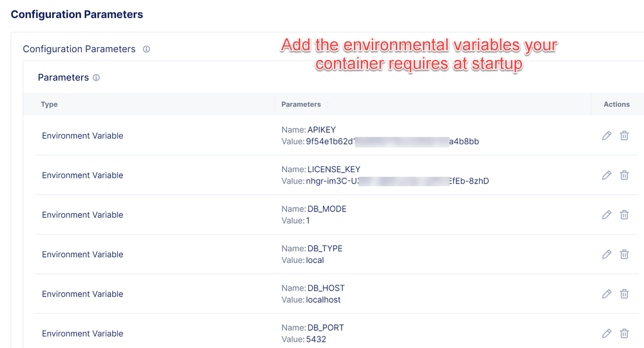Show info for Configuration Parameters section
The height and width of the screenshot is (348, 644).
coord(146,49)
